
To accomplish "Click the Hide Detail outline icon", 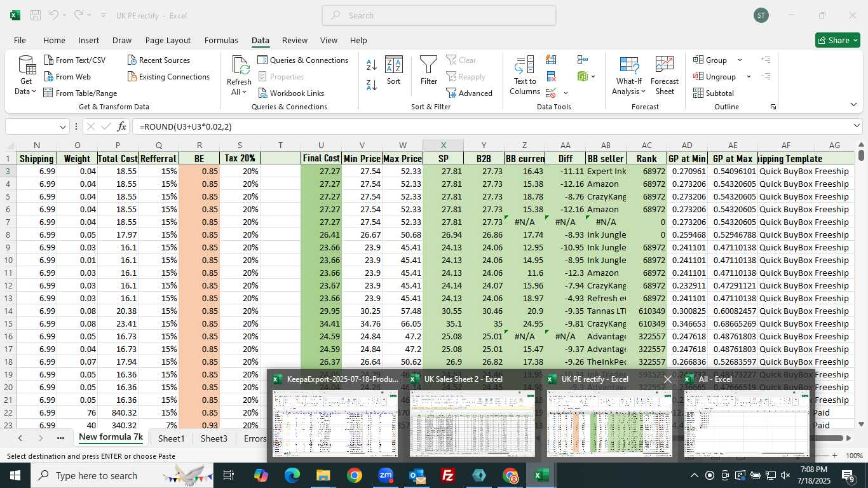I will [x=766, y=76].
